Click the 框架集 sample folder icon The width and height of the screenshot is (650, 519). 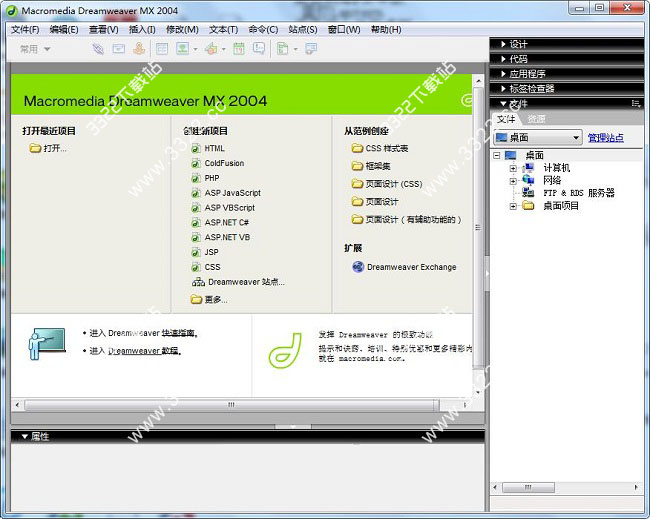click(x=357, y=166)
